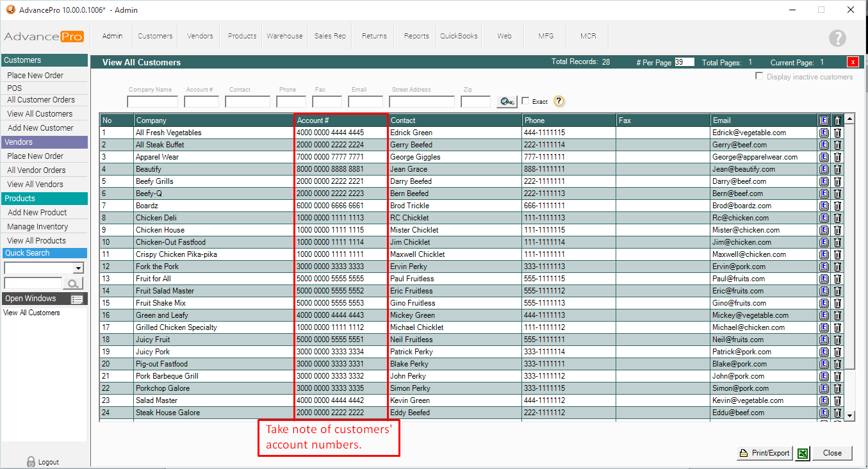Image resolution: width=868 pixels, height=469 pixels.
Task: Click the Company Name search field
Action: [x=152, y=102]
